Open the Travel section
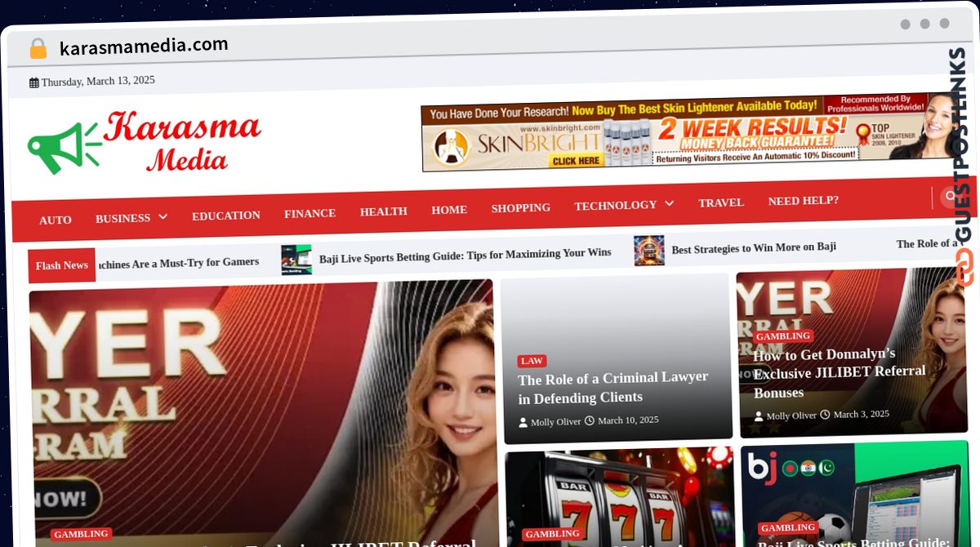 (x=721, y=202)
